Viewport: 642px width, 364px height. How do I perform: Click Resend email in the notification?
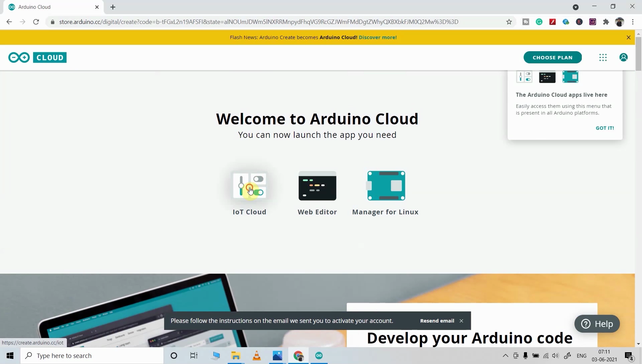tap(437, 321)
